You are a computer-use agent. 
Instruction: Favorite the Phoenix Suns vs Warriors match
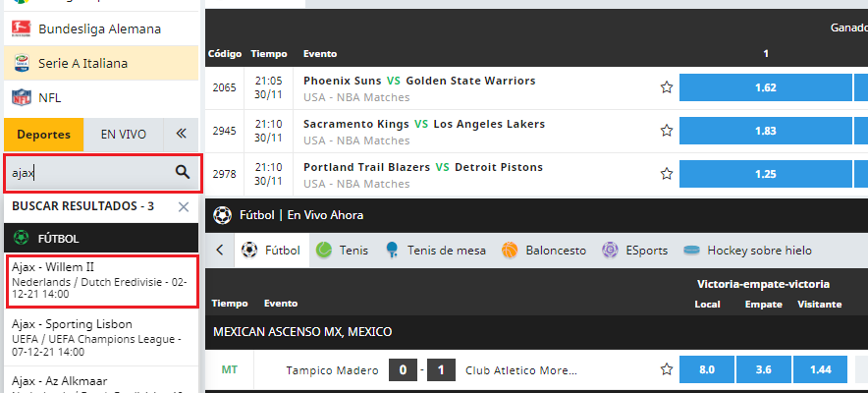tap(667, 87)
